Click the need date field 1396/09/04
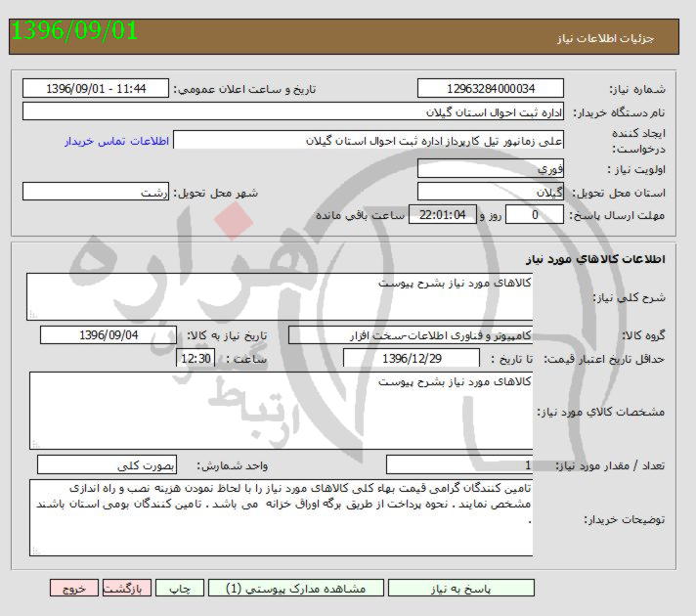This screenshot has width=696, height=616. [x=109, y=334]
